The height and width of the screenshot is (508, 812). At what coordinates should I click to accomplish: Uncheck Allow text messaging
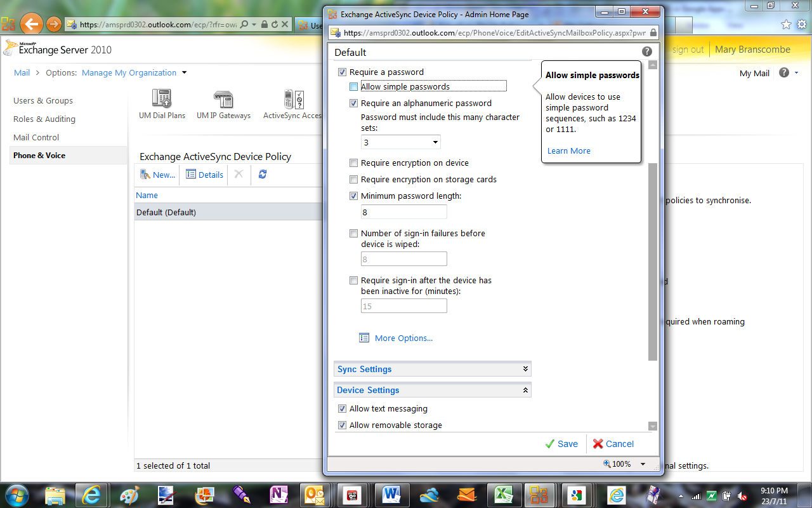tap(342, 409)
